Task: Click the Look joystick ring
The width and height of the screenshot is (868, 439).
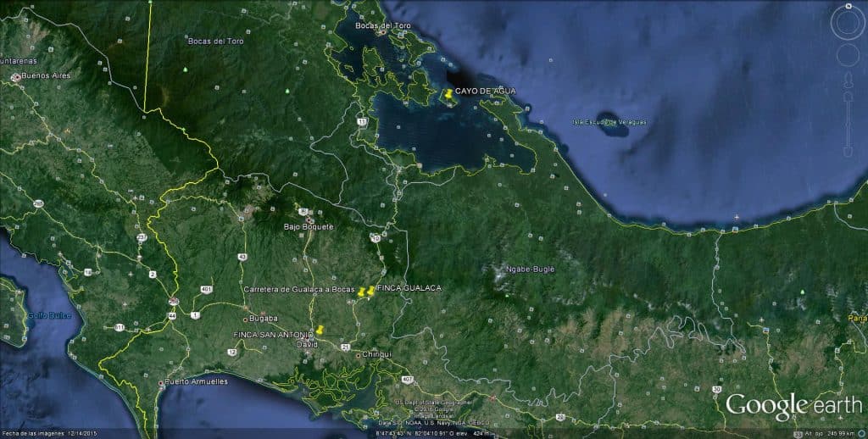Action: 848,23
